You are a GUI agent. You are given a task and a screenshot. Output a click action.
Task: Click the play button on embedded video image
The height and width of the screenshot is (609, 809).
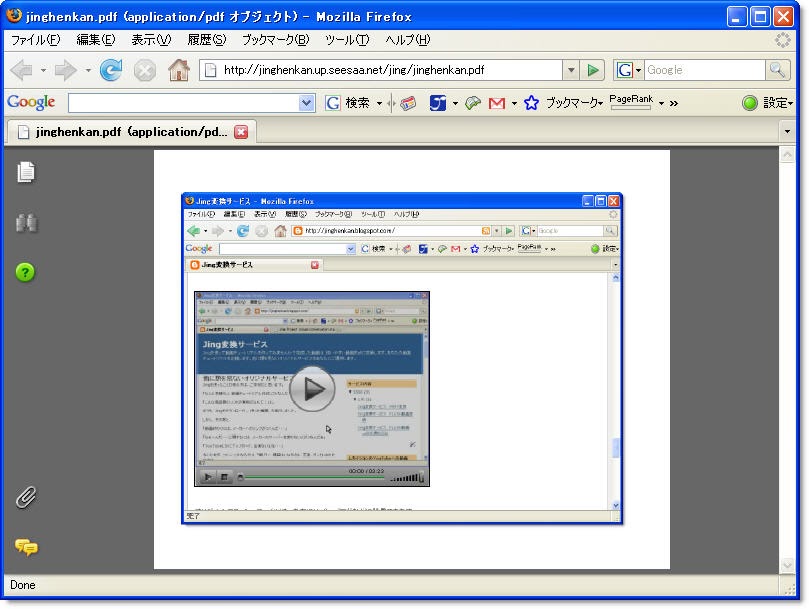tap(312, 389)
